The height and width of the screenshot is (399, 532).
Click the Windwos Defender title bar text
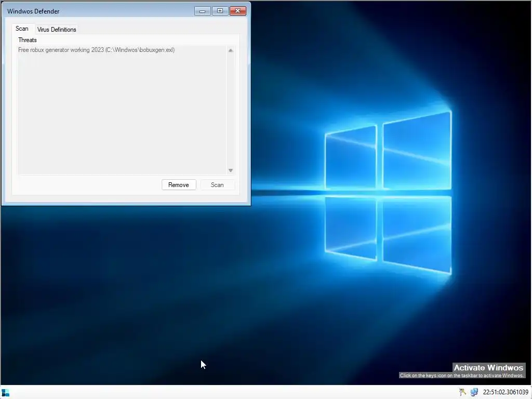(33, 11)
